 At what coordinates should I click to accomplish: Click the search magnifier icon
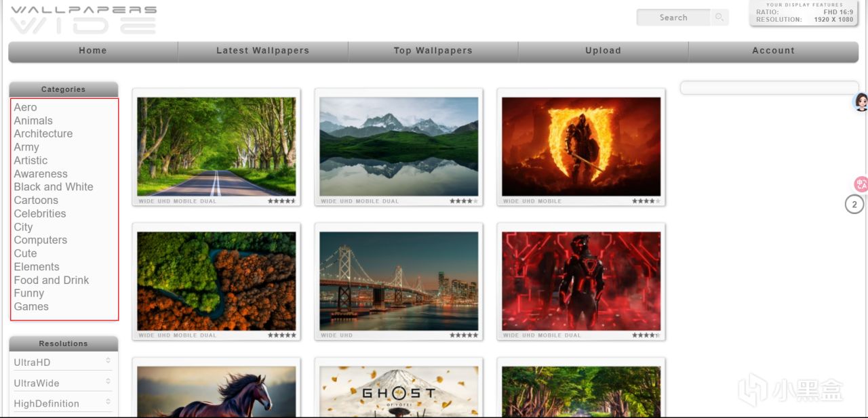[x=719, y=18]
